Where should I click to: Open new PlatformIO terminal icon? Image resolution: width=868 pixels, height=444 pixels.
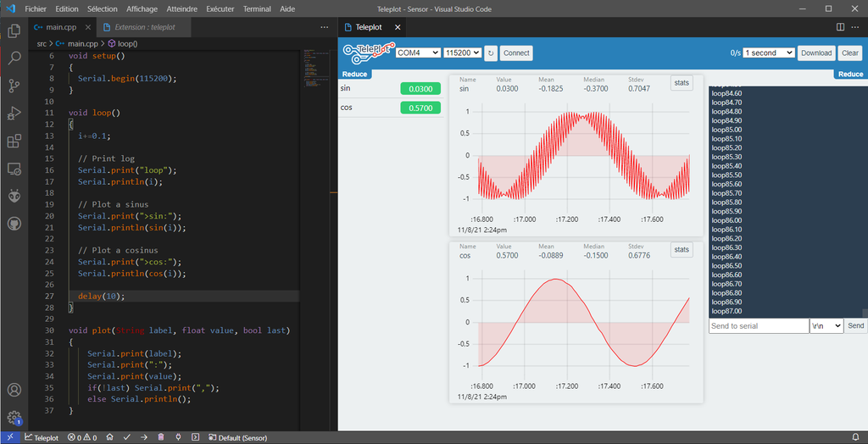point(196,437)
